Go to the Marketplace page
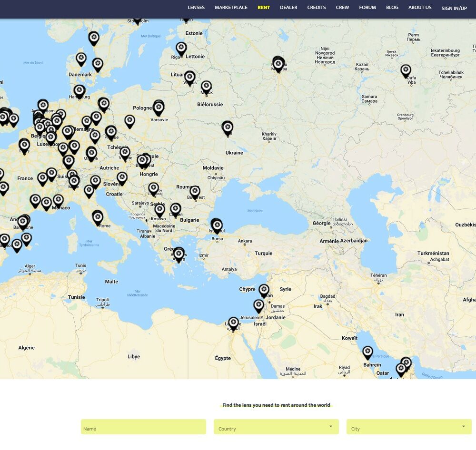 (231, 8)
